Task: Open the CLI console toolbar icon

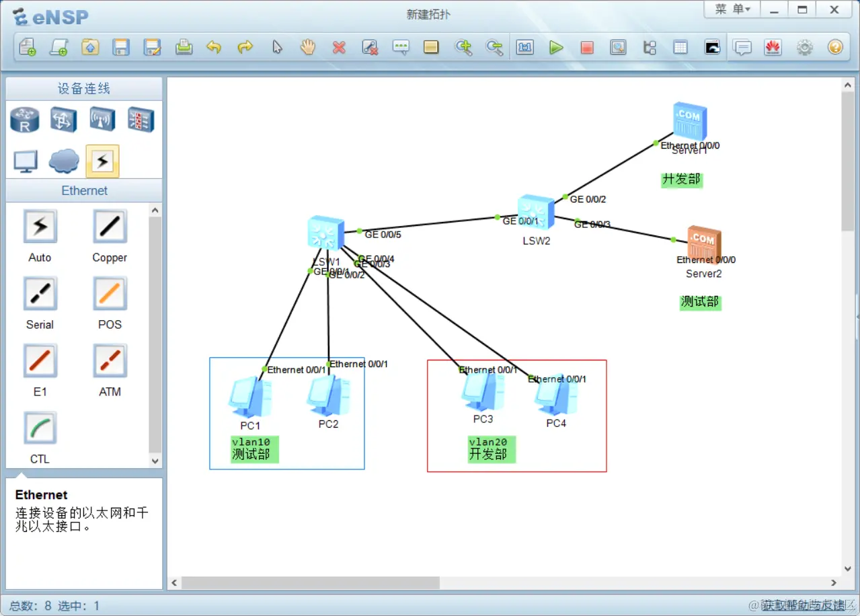Action: (712, 47)
